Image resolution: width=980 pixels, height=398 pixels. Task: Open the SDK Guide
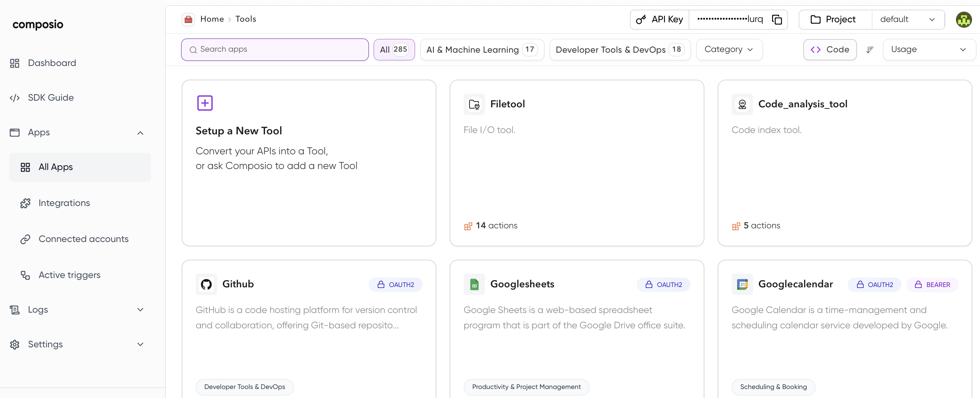coord(51,97)
